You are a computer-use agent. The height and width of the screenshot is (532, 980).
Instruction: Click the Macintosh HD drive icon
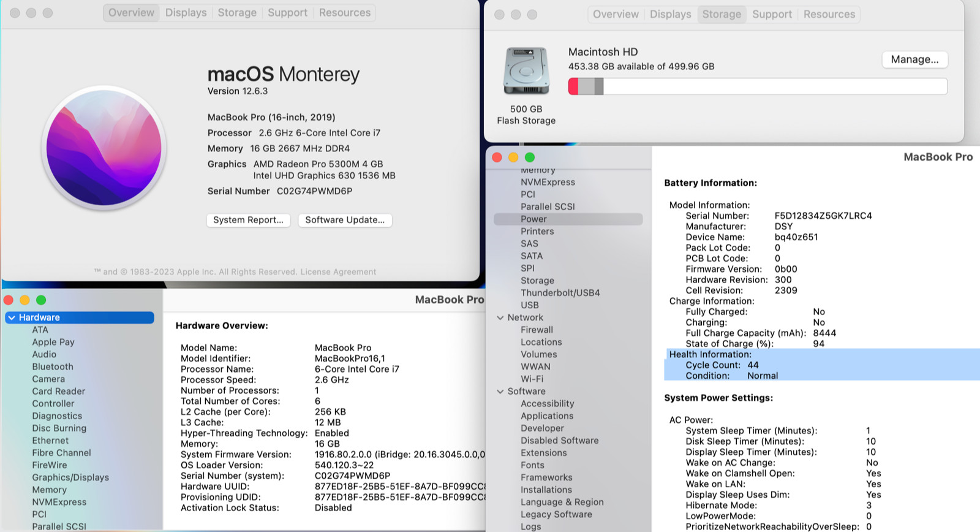[x=526, y=70]
